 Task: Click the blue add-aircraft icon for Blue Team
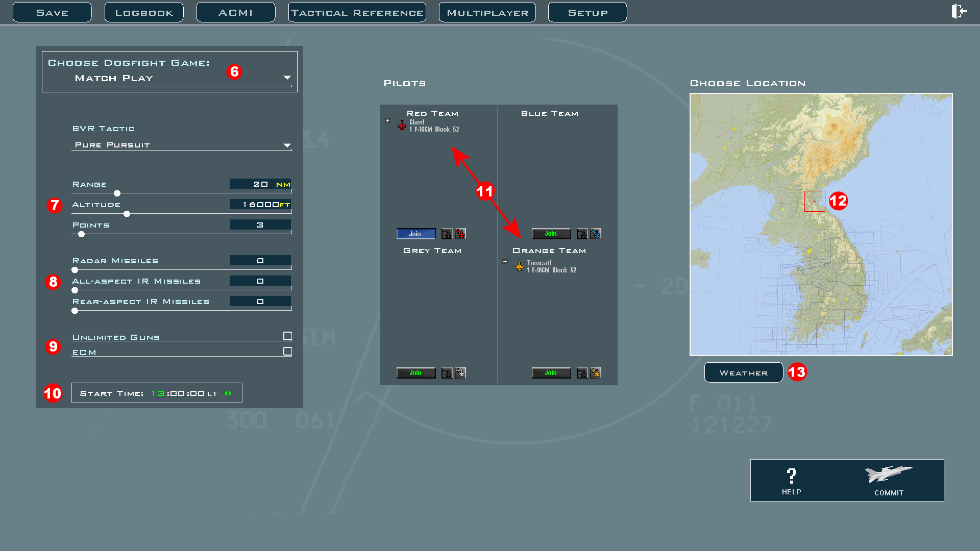tap(596, 234)
